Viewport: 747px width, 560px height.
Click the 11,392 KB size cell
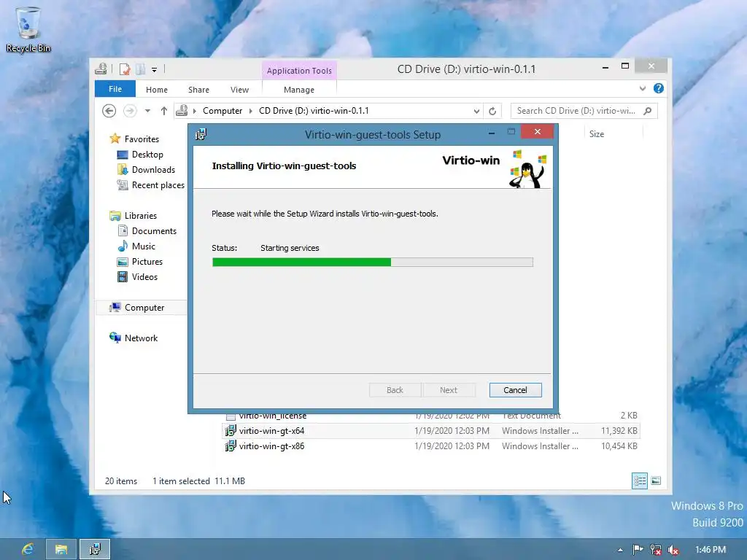619,431
